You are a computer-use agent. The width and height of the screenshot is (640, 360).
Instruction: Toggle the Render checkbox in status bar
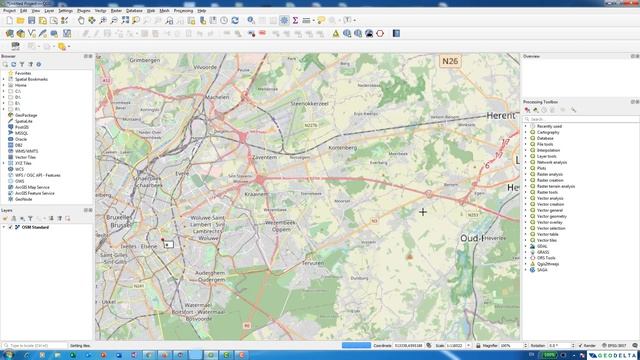coord(580,346)
